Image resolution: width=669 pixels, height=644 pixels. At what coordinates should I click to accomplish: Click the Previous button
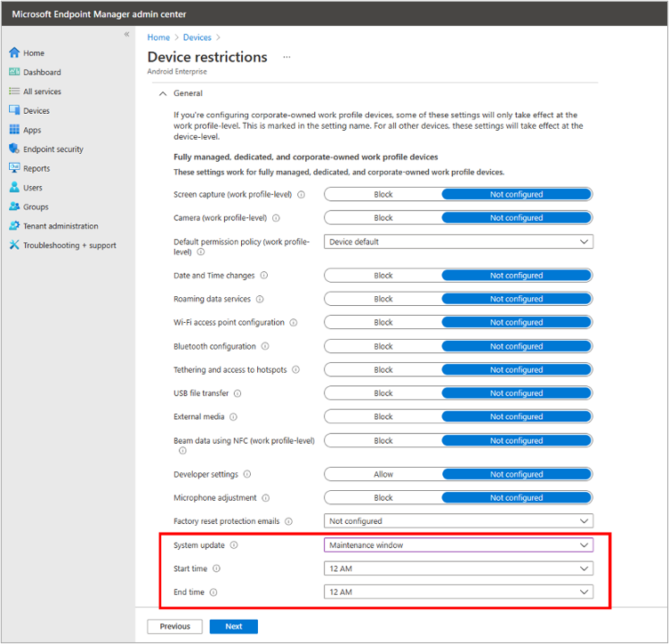click(x=175, y=626)
